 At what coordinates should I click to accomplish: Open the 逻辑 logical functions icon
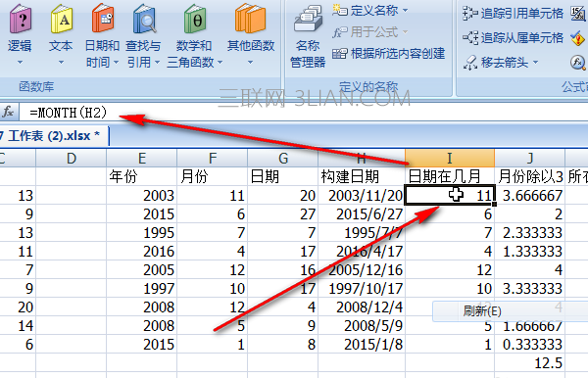20,34
